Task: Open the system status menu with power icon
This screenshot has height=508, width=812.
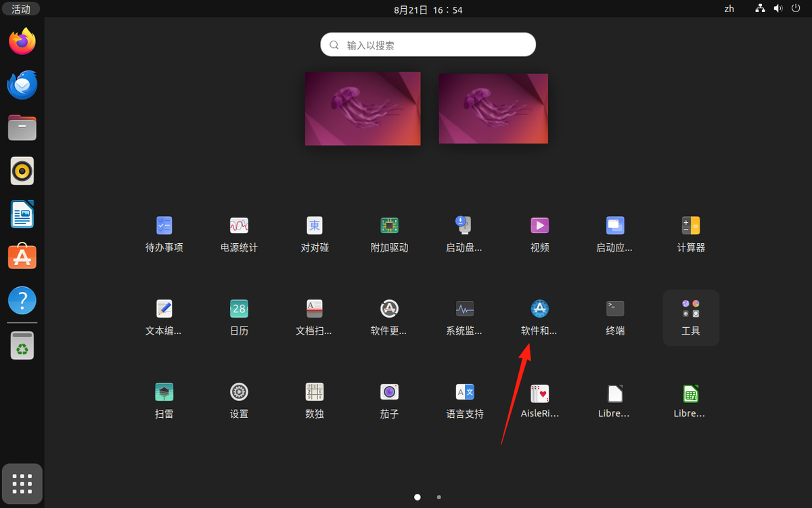Action: click(777, 9)
